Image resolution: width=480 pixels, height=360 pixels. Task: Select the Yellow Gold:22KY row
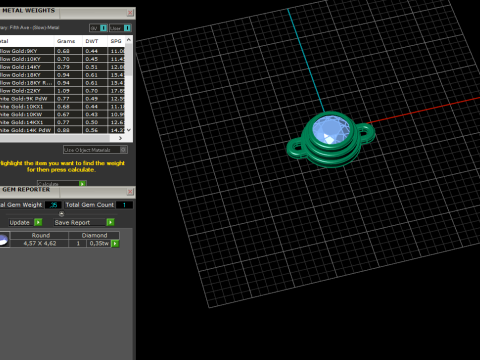[x=62, y=91]
